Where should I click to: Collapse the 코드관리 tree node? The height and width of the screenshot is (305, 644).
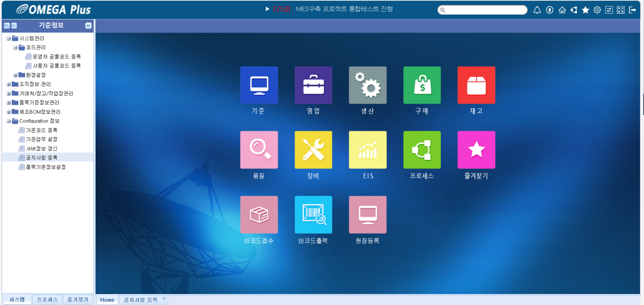15,47
